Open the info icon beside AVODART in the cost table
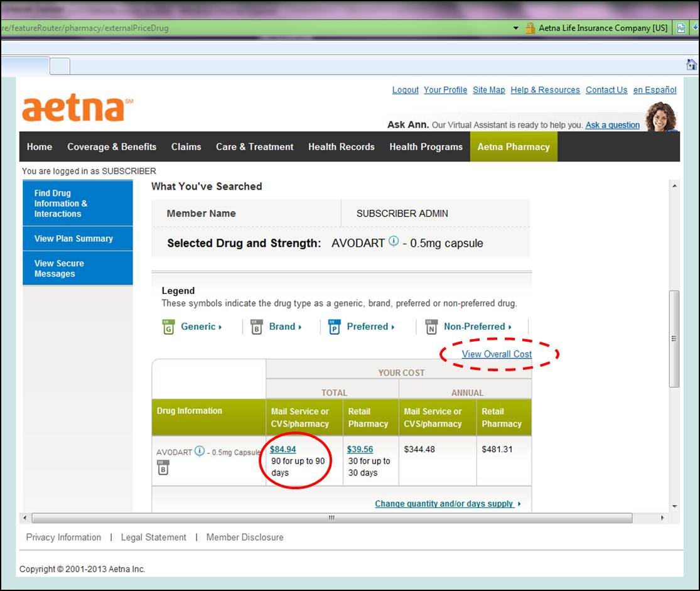This screenshot has width=700, height=591. 200,451
